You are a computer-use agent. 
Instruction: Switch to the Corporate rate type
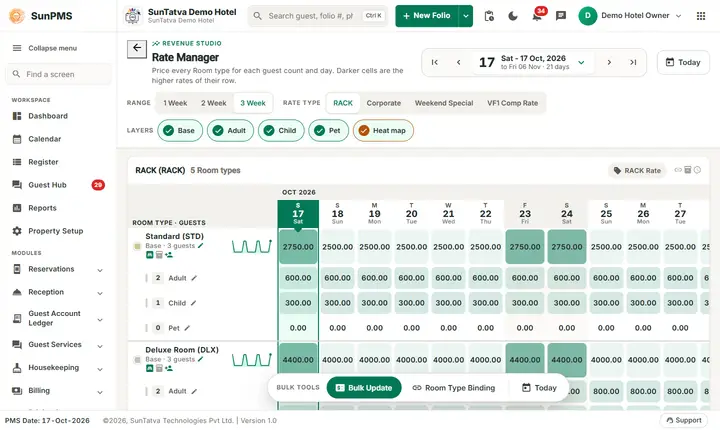tap(383, 103)
